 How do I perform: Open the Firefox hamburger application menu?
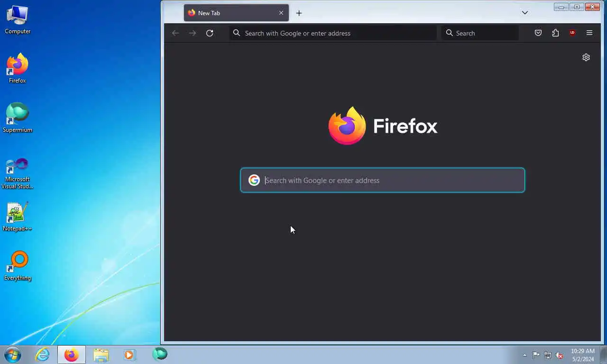coord(589,33)
